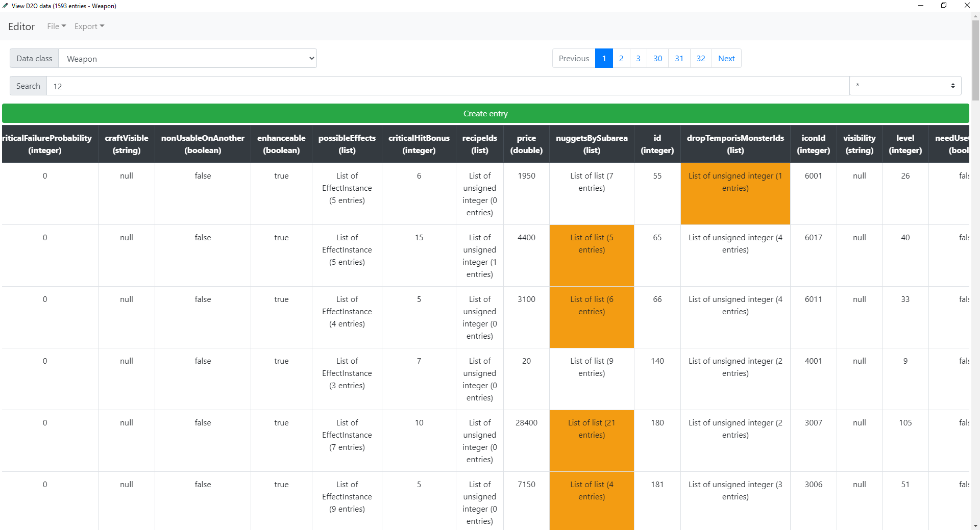Click the enhanceable column header
The image size is (980, 530).
281,144
